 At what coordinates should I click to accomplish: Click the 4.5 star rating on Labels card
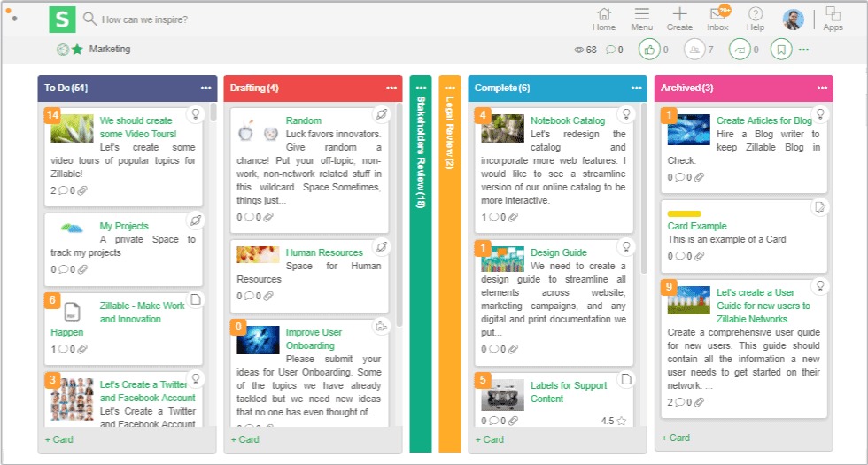tap(613, 421)
